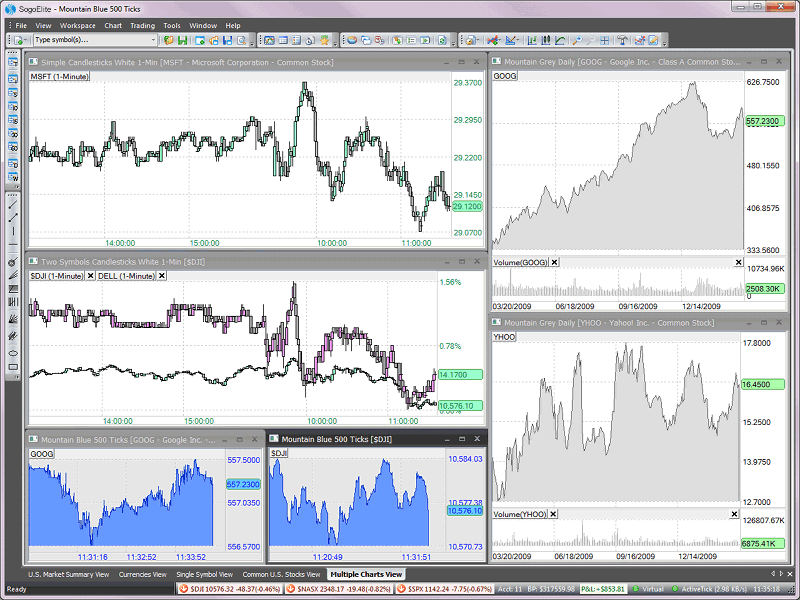Viewport: 800px width, 600px height.
Task: Expand the drawing tools sidebar overflow arrow
Action: pyautogui.click(x=16, y=377)
